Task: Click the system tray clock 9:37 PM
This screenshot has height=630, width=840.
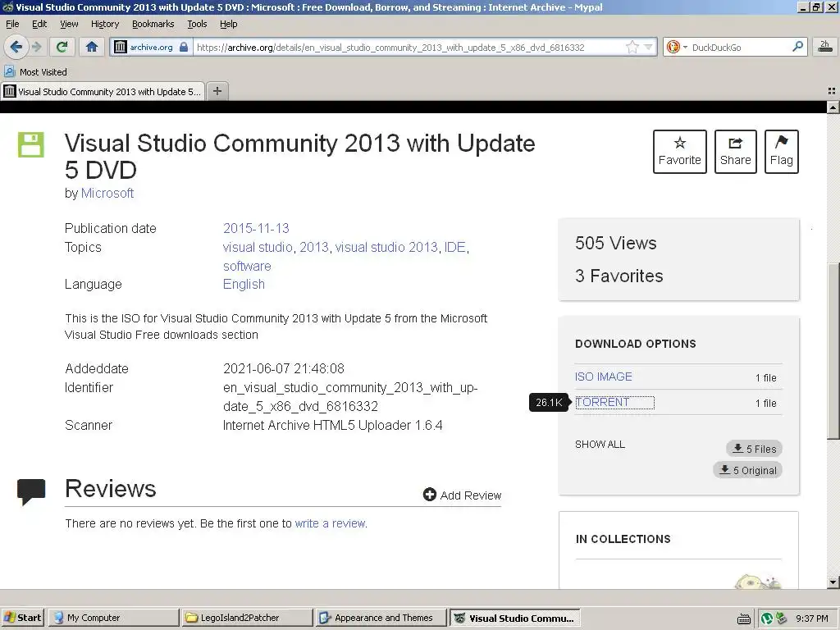Action: point(811,619)
